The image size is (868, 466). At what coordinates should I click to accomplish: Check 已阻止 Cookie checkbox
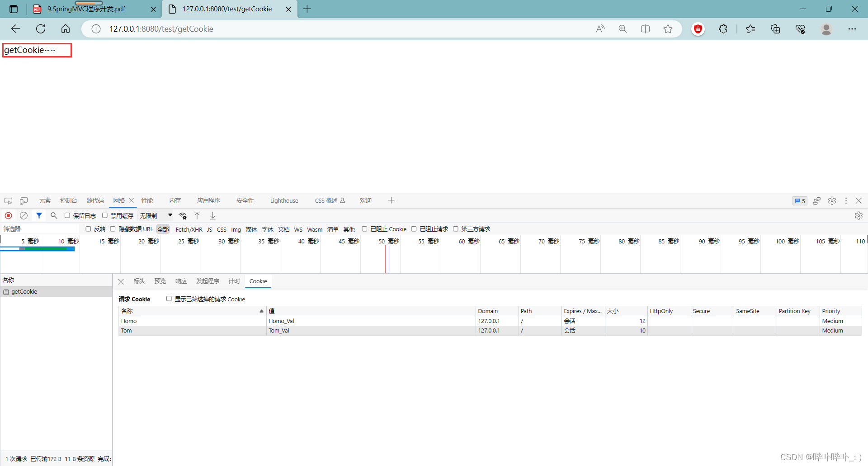(x=364, y=229)
